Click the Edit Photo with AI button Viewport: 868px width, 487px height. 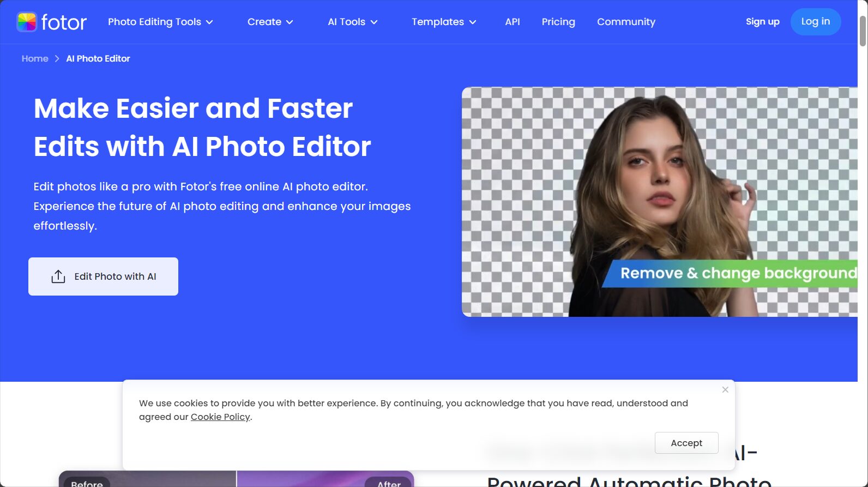(103, 276)
